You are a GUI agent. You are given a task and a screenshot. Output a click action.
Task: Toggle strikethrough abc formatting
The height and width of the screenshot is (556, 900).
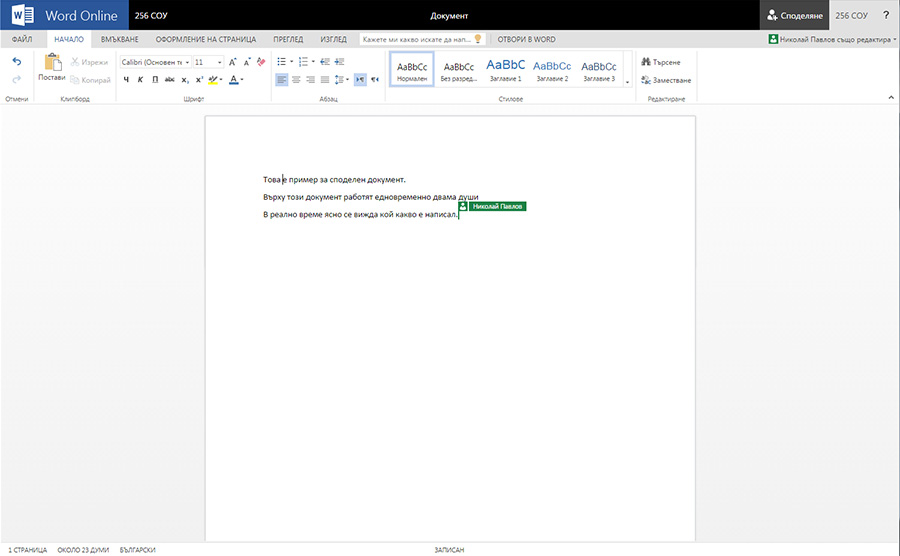point(170,80)
